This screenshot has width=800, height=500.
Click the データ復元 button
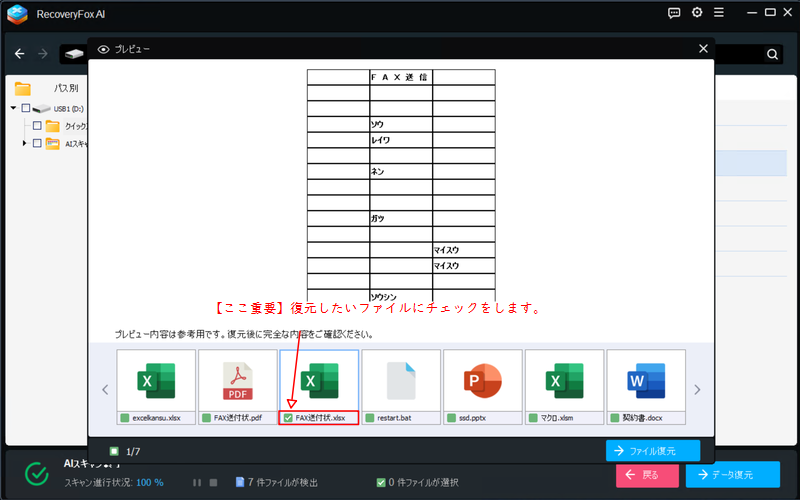coord(732,474)
